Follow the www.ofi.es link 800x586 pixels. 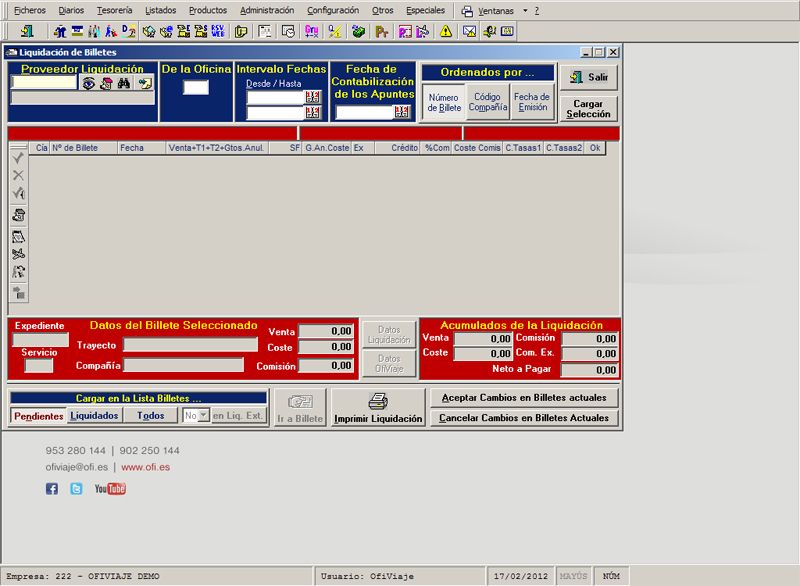coord(145,467)
